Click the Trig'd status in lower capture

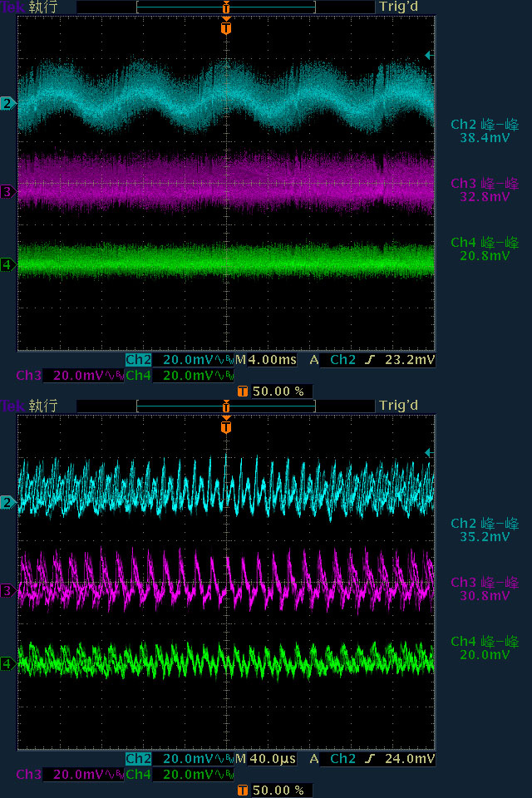coord(397,406)
